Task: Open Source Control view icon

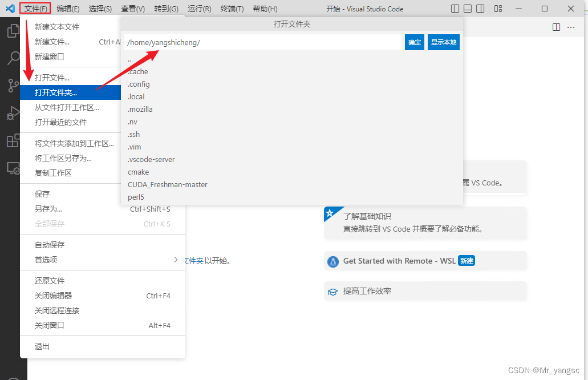Action: coord(13,86)
